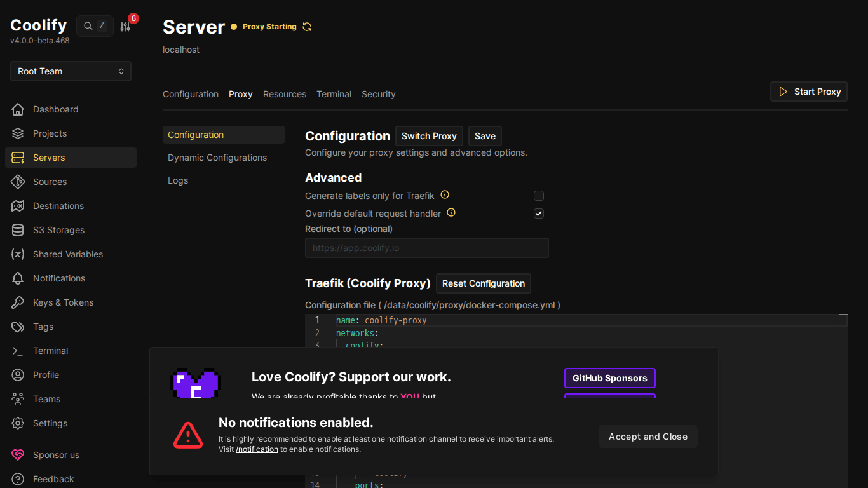Open the Dashboard from the sidebar
The height and width of the screenshot is (488, 868).
click(x=56, y=109)
